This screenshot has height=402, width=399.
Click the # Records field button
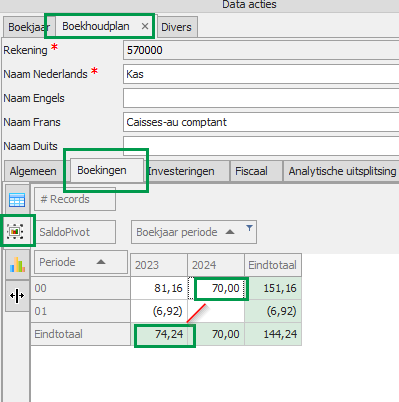(75, 199)
